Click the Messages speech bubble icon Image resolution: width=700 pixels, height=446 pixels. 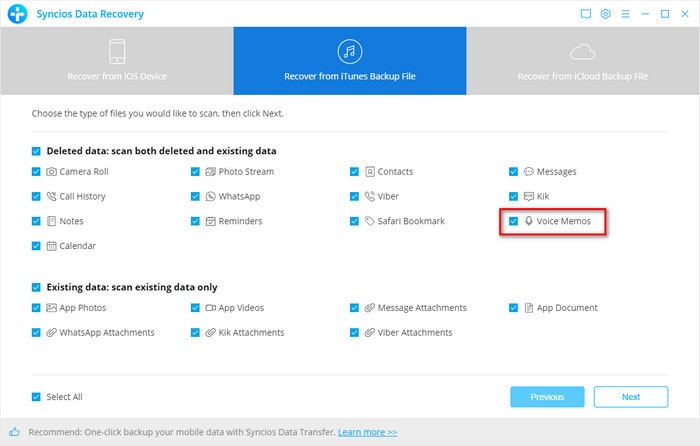(529, 171)
